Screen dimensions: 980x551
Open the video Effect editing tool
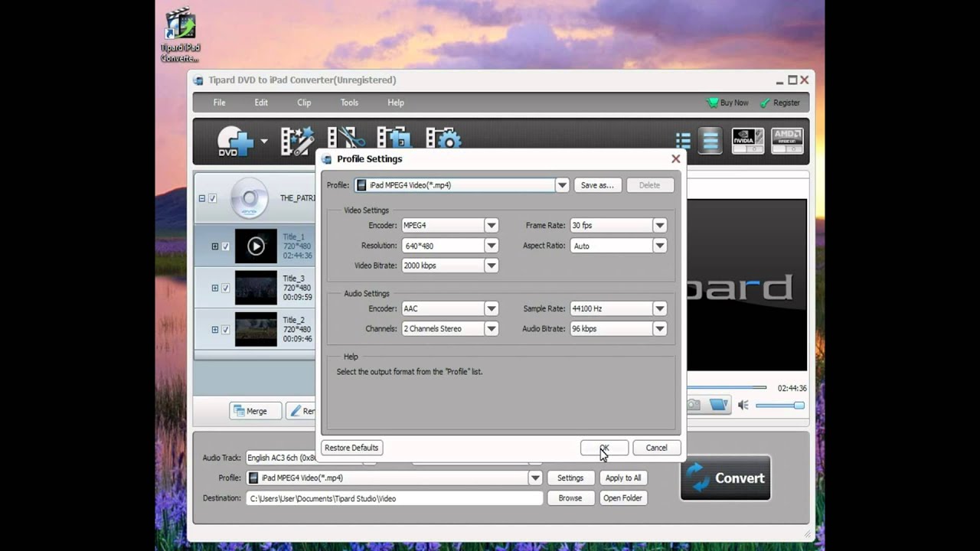click(297, 141)
